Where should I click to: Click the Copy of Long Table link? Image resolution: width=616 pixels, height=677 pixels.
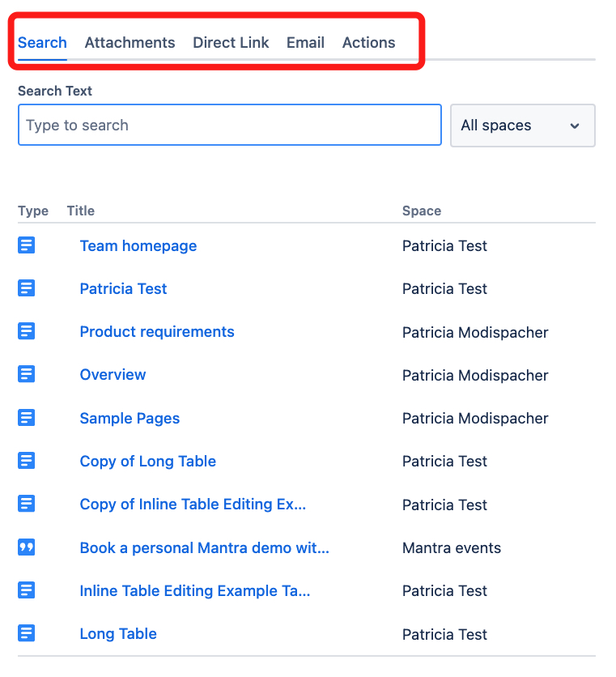147,461
